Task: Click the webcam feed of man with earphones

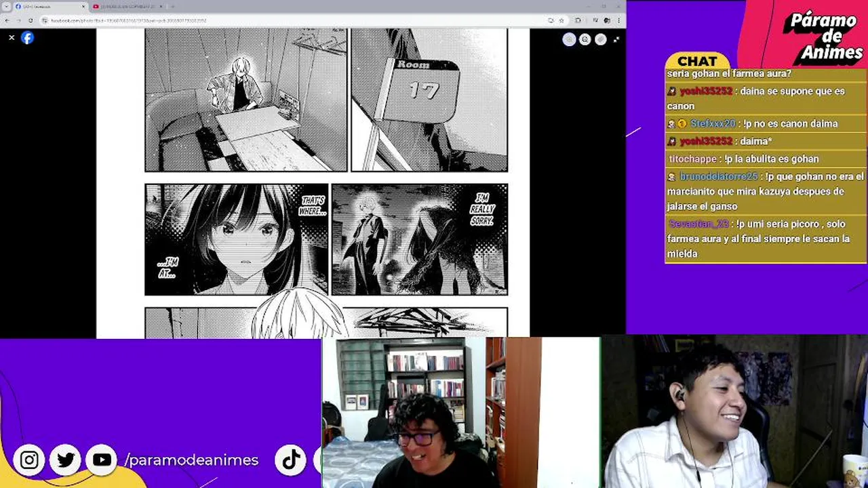Action: (735, 412)
